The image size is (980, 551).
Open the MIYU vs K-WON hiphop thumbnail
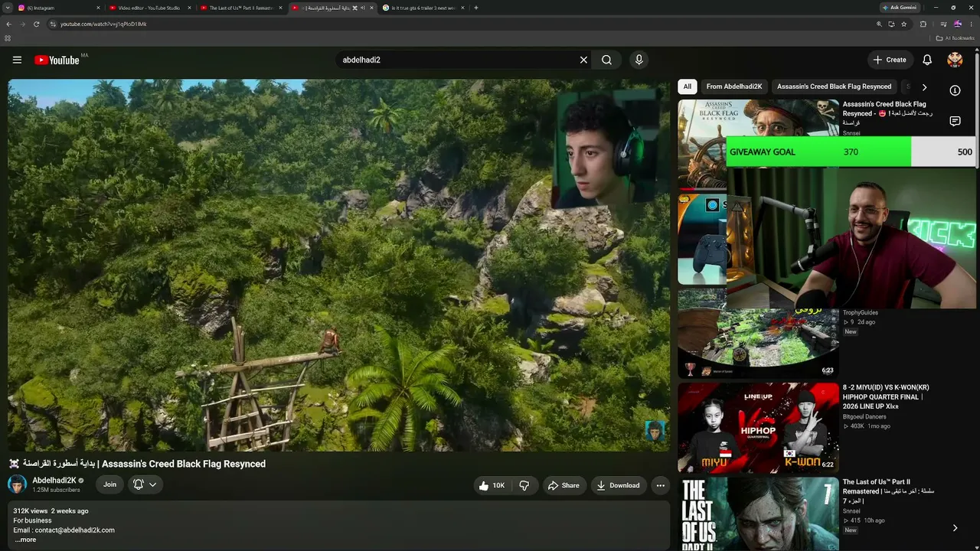coord(758,428)
